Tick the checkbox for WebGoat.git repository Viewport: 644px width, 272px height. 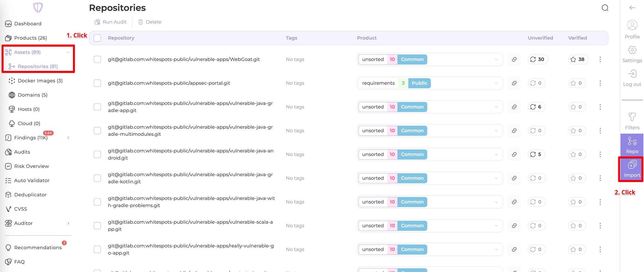click(97, 59)
